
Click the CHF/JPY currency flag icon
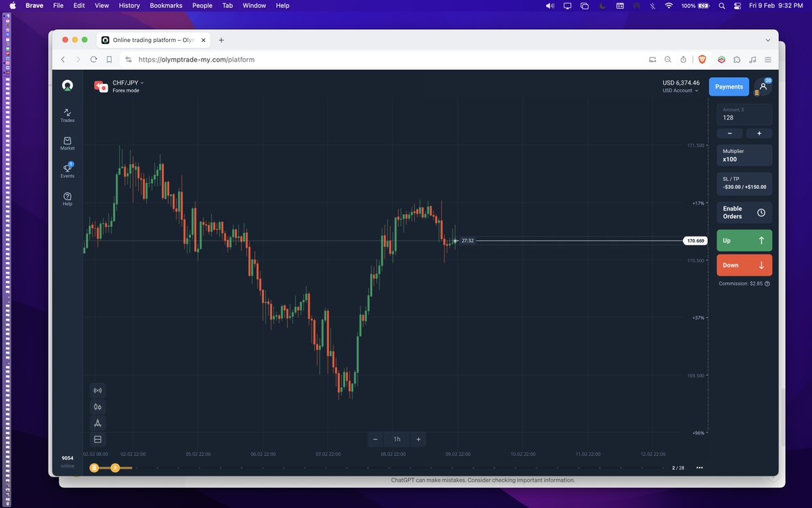point(101,86)
